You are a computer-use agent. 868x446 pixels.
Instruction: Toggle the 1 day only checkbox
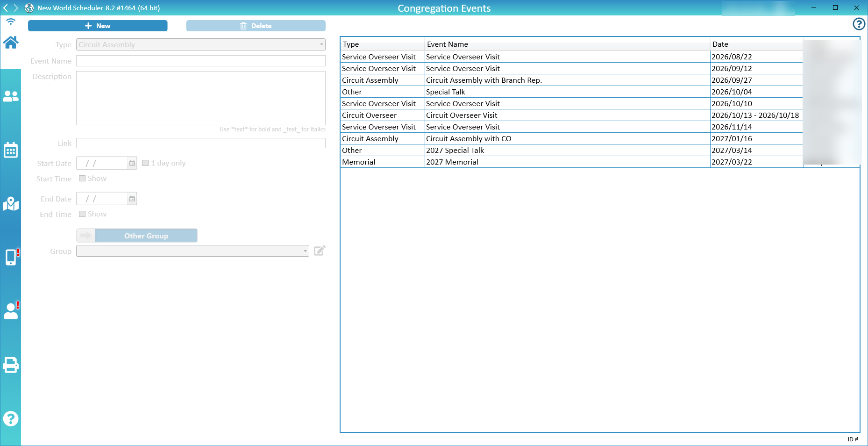pos(145,163)
